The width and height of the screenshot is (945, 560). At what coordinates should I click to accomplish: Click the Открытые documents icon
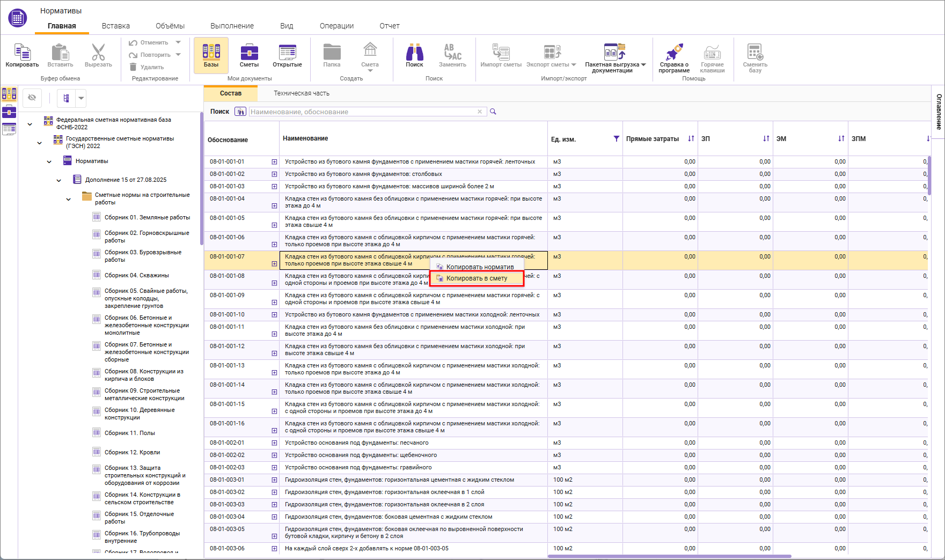287,55
